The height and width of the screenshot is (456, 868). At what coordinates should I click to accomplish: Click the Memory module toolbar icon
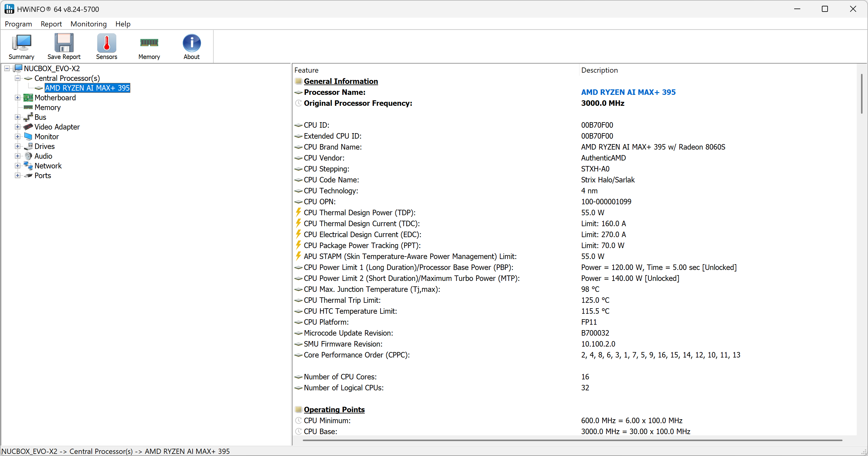[149, 43]
